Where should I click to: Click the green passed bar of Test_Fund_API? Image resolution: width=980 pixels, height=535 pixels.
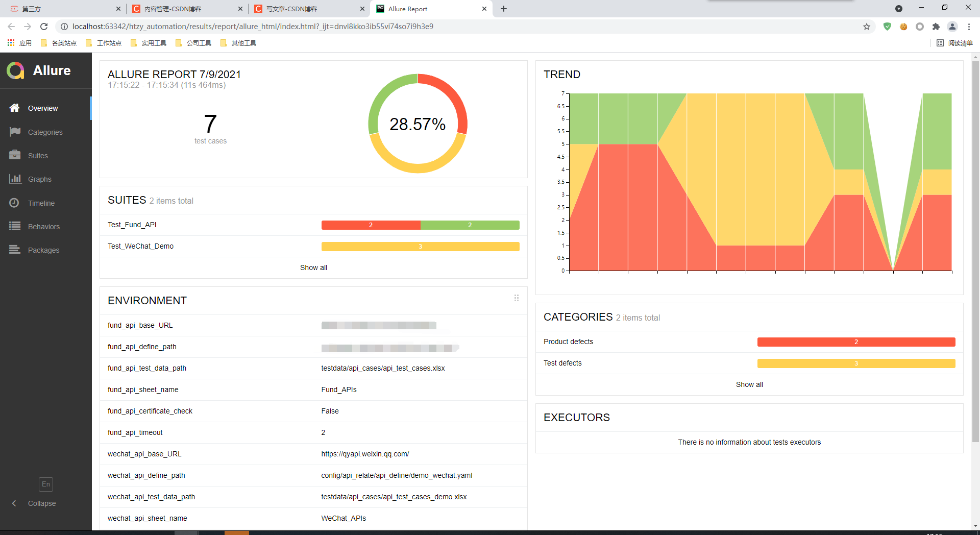point(470,225)
